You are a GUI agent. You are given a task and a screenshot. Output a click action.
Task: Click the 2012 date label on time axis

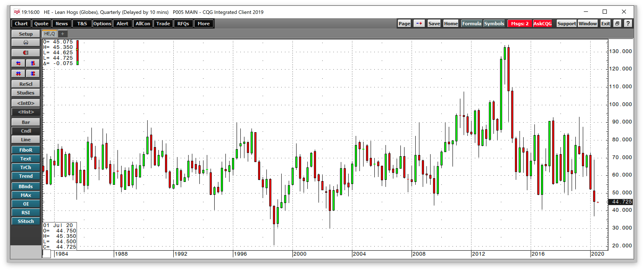[x=478, y=254]
